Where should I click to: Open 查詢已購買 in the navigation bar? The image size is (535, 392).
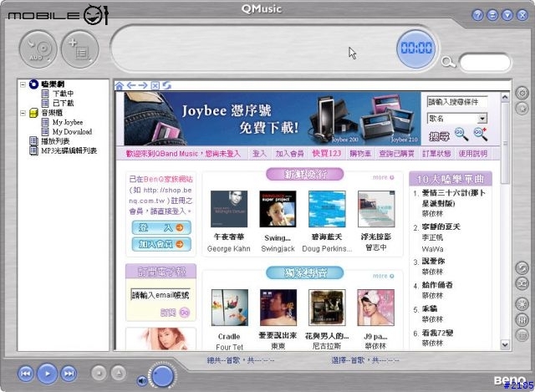(396, 154)
